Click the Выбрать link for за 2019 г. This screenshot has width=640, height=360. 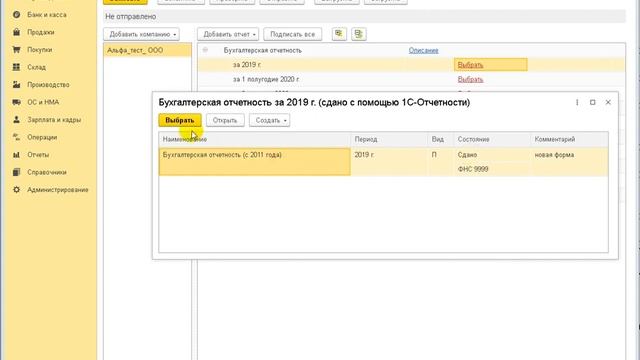click(x=470, y=65)
